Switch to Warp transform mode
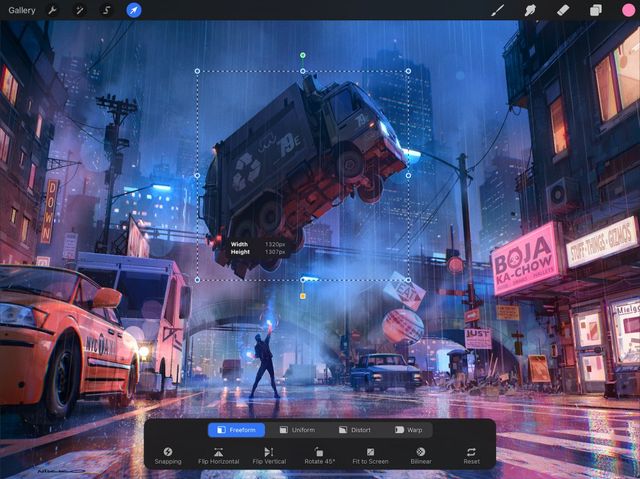The height and width of the screenshot is (479, 640). [x=408, y=430]
